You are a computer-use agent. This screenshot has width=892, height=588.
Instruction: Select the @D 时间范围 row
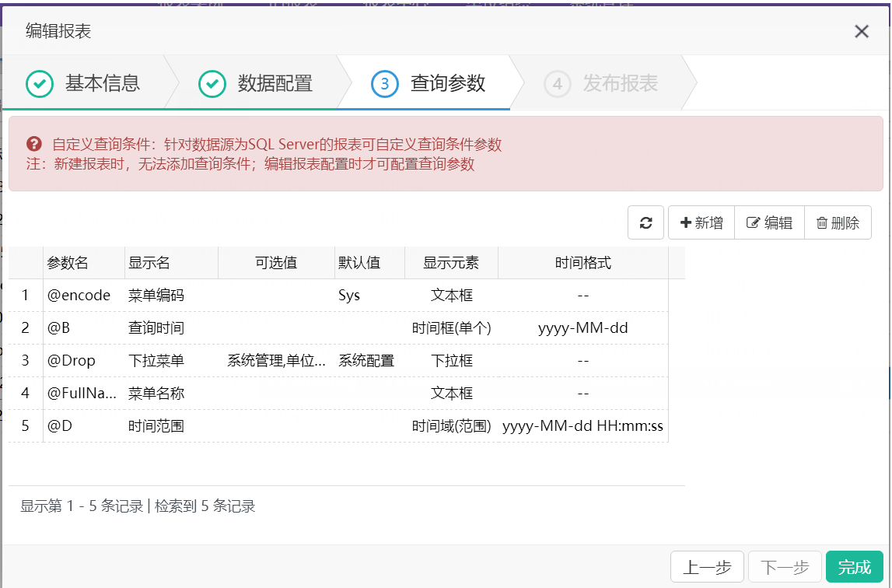(338, 425)
